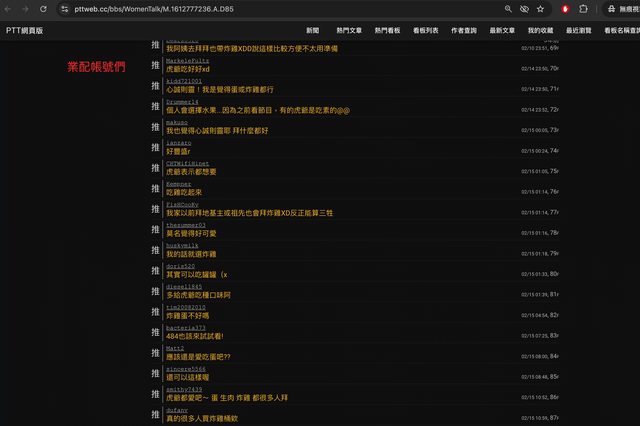The height and width of the screenshot is (426, 640).
Task: Bookmark this page with the star icon
Action: pos(541,9)
